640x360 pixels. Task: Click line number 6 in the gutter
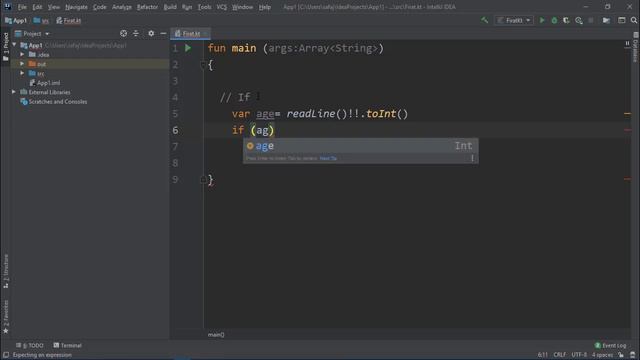[x=175, y=130]
